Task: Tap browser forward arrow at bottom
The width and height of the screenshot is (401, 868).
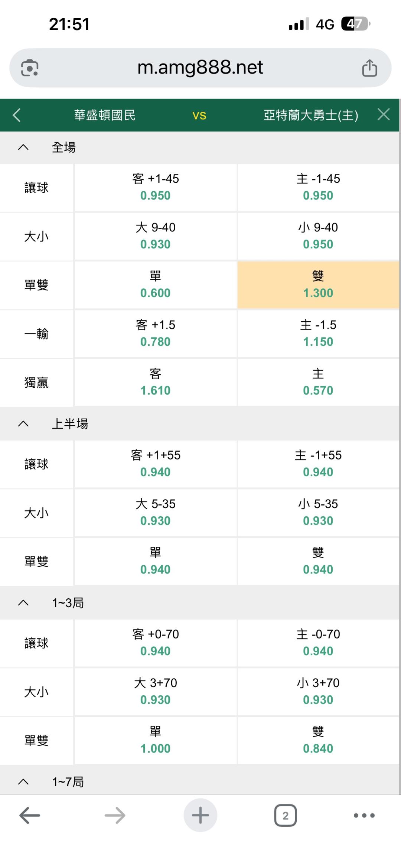Action: [115, 816]
